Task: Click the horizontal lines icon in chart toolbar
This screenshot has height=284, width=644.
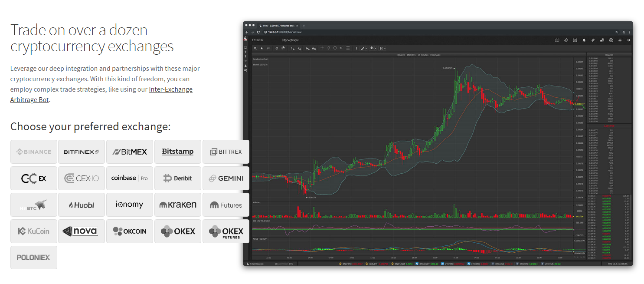Action: [x=348, y=48]
